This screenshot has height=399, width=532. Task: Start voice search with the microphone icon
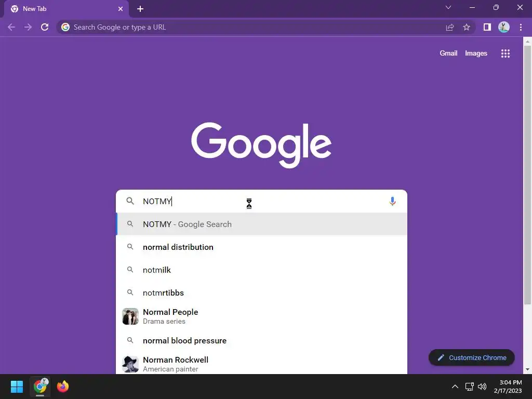click(392, 201)
